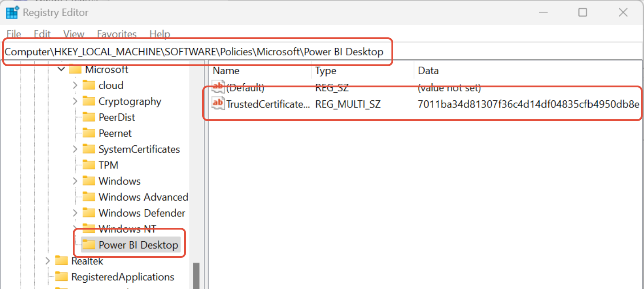Select the TPM tree key
Screen dimensions: 644x289
108,166
